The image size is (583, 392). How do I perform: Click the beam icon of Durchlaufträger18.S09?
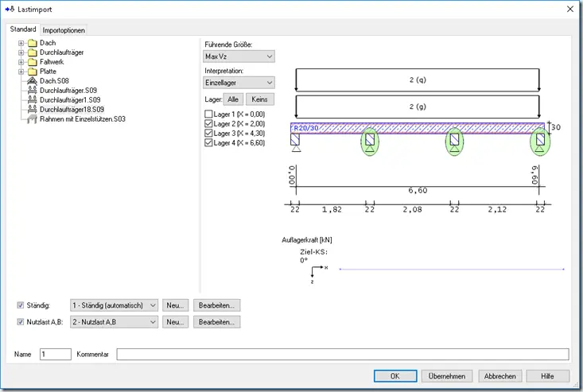(33, 109)
